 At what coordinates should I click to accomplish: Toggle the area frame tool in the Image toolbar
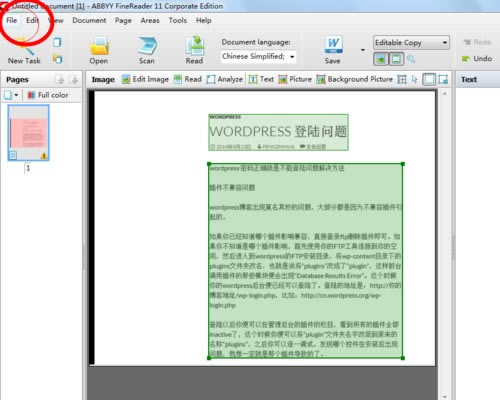[429, 79]
